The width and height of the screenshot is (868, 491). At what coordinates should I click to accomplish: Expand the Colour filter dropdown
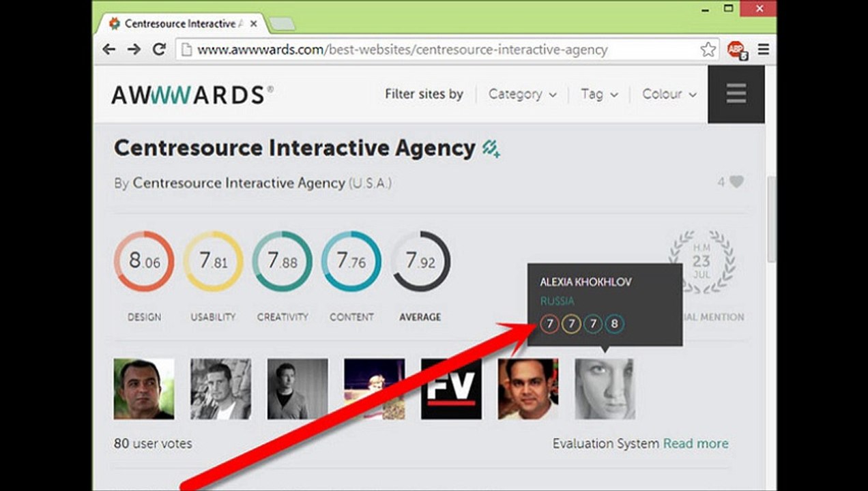click(x=669, y=94)
